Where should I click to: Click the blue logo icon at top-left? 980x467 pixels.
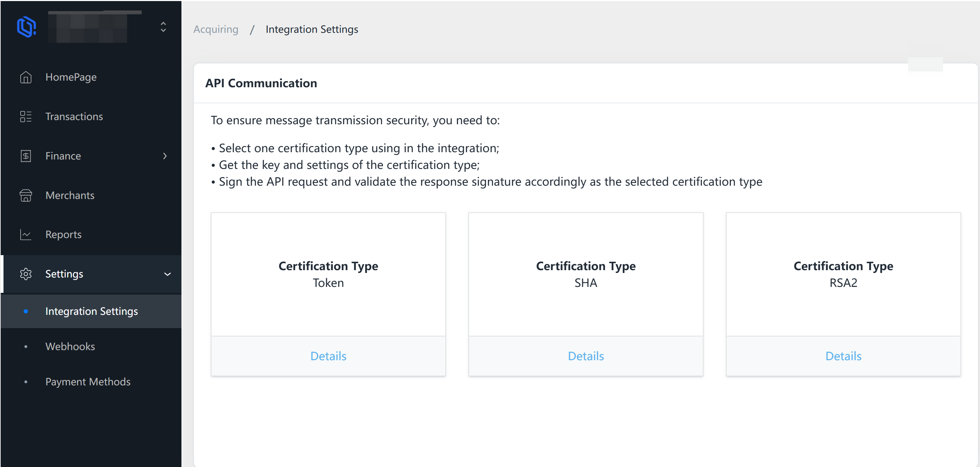tap(26, 27)
